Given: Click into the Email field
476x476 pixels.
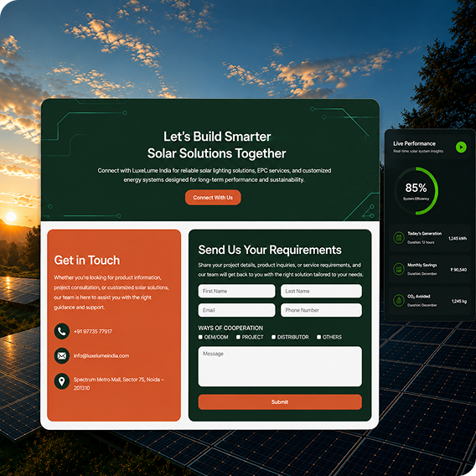Looking at the screenshot, I should pos(236,310).
